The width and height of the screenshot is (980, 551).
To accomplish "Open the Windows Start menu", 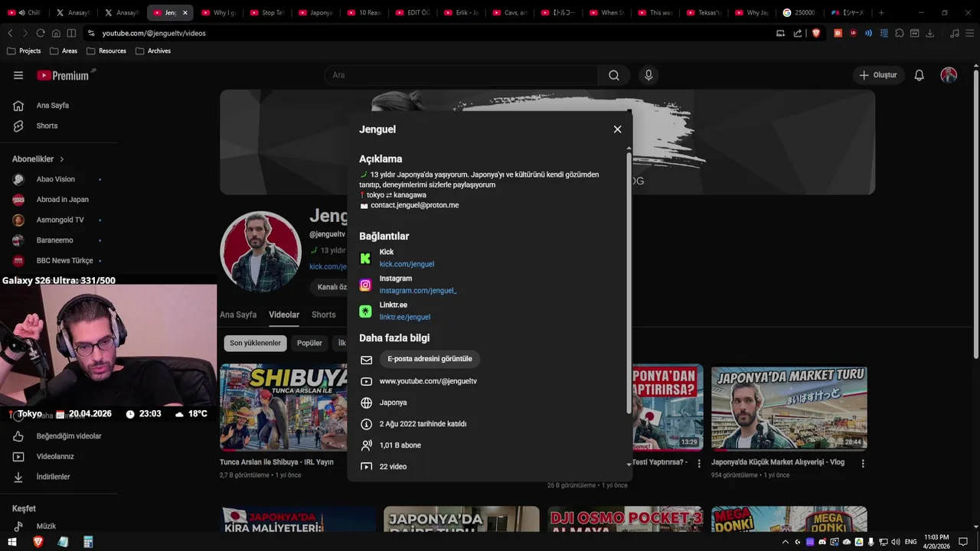I will (x=12, y=542).
